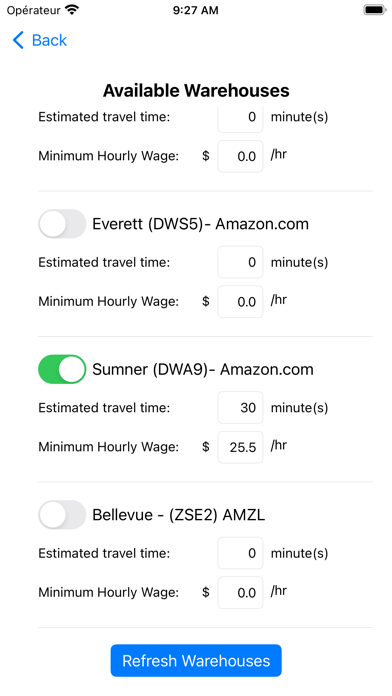Tap the topmost minimum hourly wage field

click(240, 156)
